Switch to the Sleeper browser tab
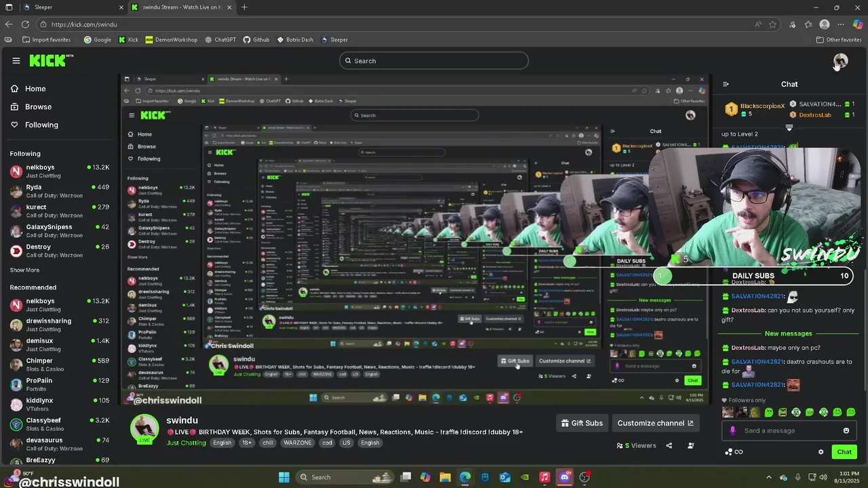The image size is (868, 488). click(x=73, y=7)
